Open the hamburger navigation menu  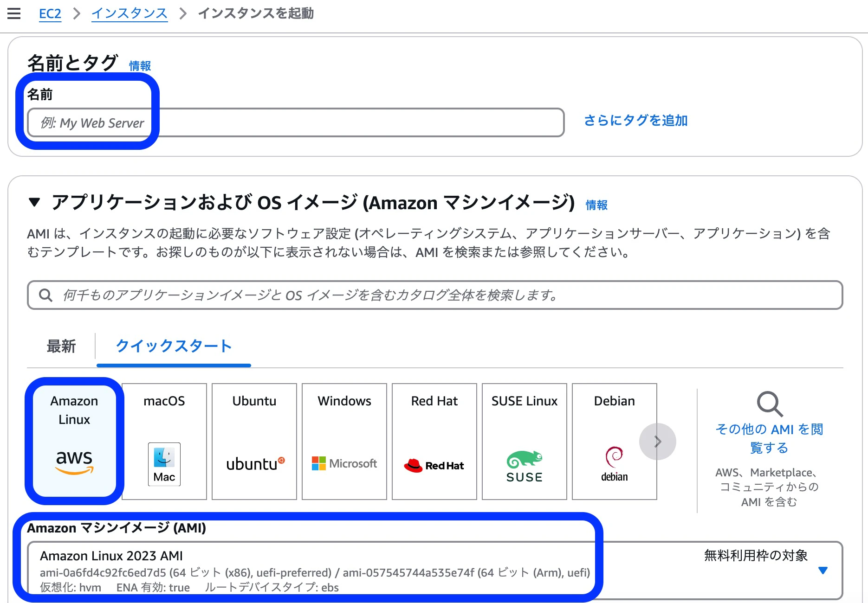click(x=14, y=13)
